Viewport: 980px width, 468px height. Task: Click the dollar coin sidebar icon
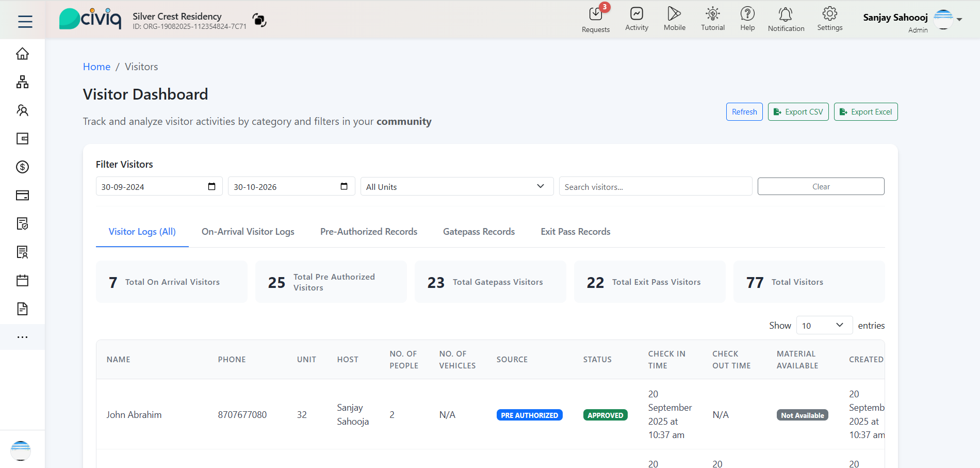[x=22, y=167]
